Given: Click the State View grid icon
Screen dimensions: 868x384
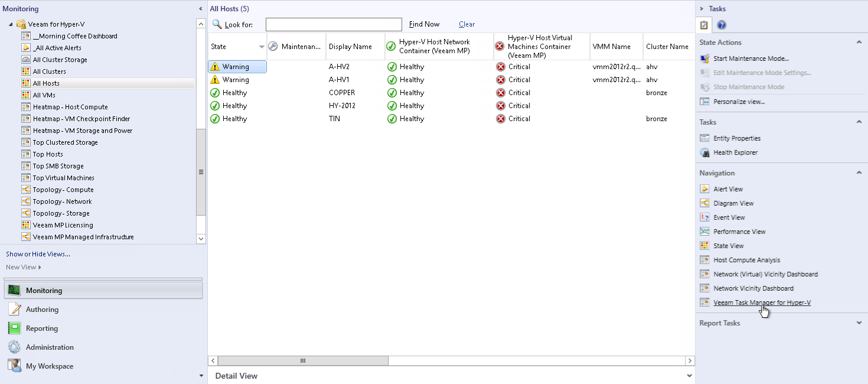Looking at the screenshot, I should 704,246.
